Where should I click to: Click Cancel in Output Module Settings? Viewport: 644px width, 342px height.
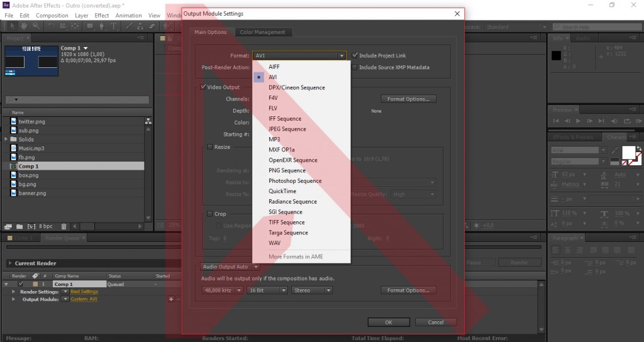[435, 323]
